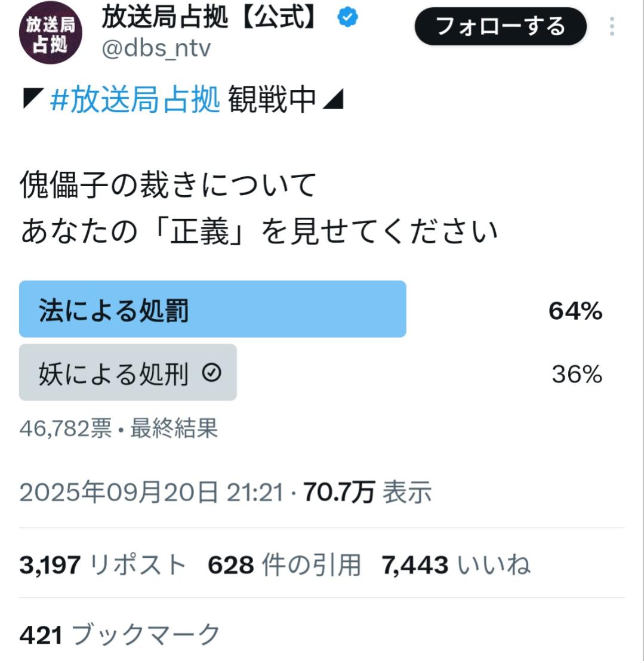Click the blue verified badge icon
This screenshot has width=644, height=661.
[348, 18]
